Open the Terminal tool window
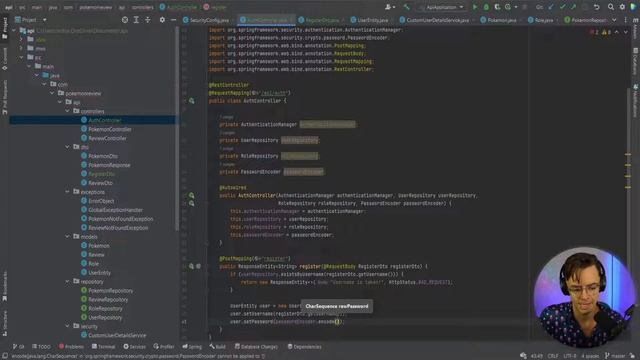 coord(104,347)
